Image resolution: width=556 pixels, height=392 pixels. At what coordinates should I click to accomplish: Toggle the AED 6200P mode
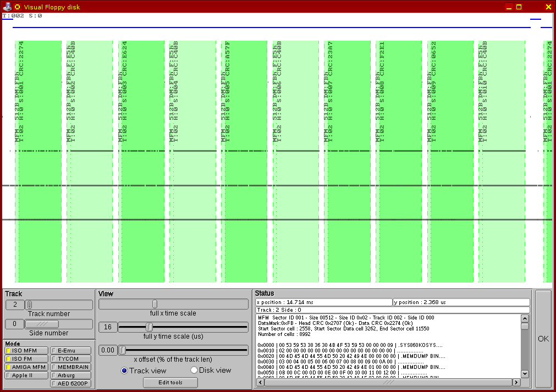(71, 384)
